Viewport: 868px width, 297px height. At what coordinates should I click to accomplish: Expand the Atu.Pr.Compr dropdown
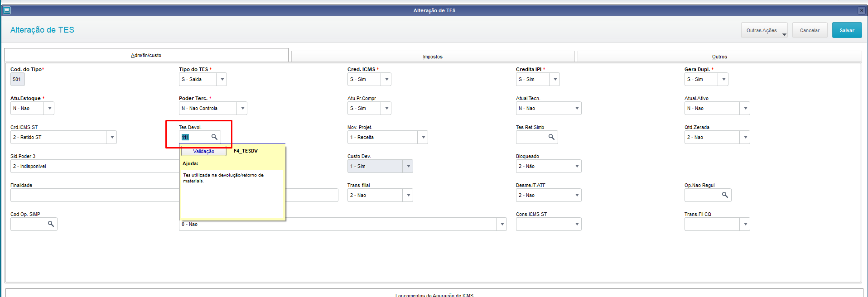(386, 108)
